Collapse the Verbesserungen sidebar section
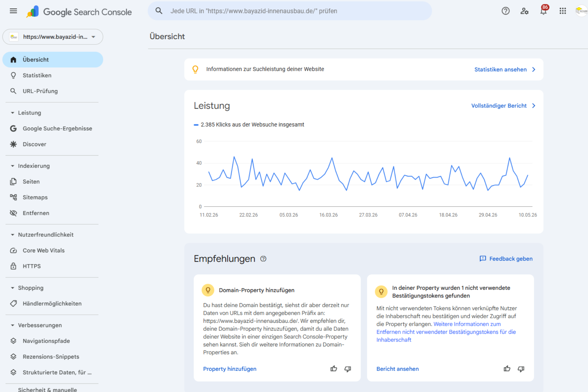This screenshot has width=588, height=392. point(13,325)
